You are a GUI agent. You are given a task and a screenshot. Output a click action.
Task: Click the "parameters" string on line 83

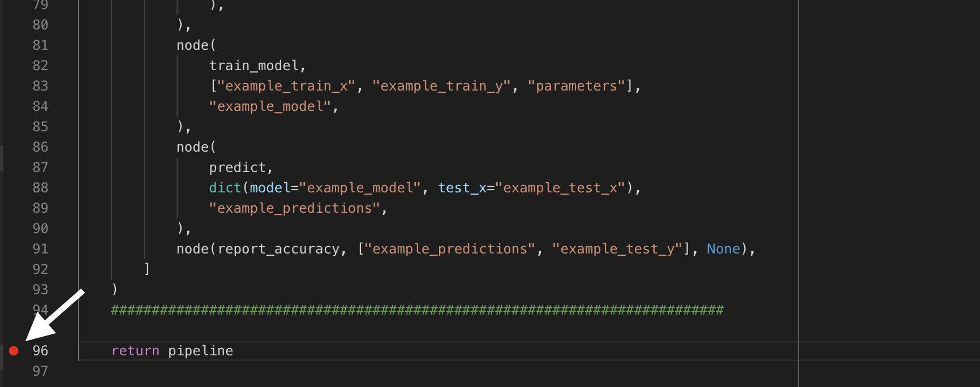(576, 86)
